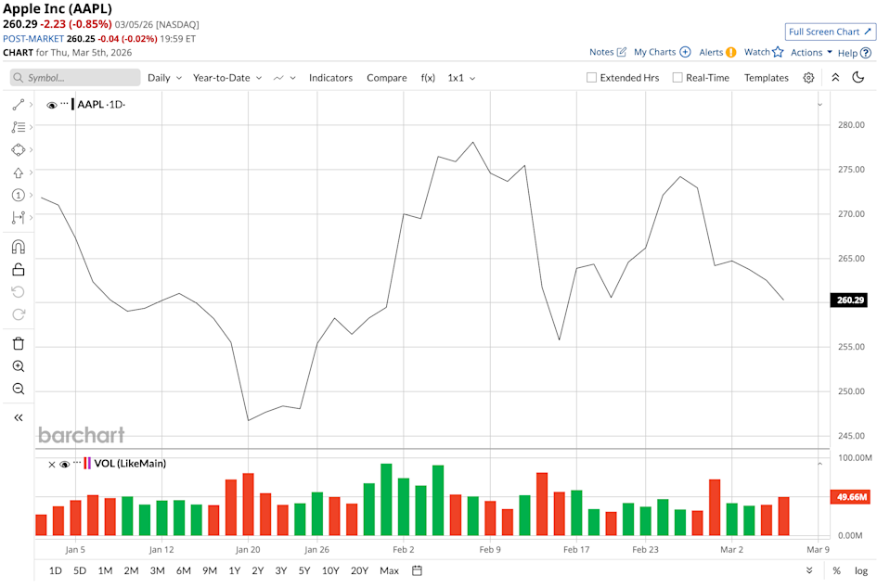Click the zoom-in magnifier in the sidebar
Viewport: 890px width, 588px height.
18,365
